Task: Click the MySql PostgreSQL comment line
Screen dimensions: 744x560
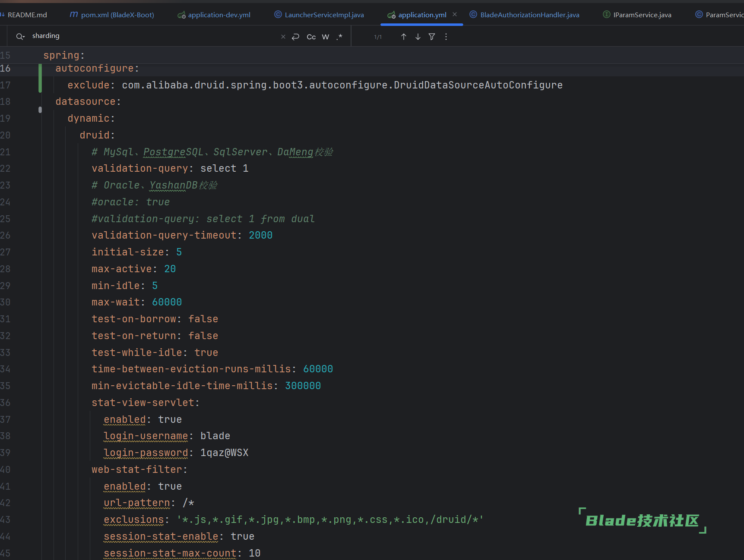Action: [212, 152]
